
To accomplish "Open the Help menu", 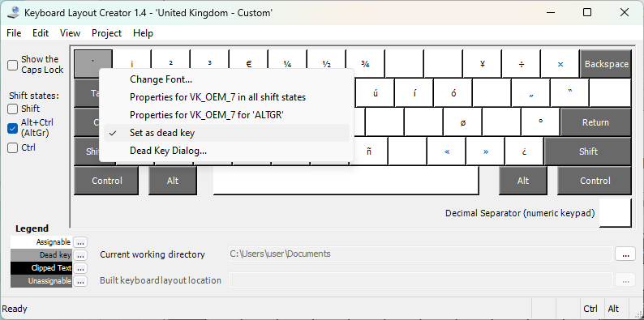I will coord(143,33).
